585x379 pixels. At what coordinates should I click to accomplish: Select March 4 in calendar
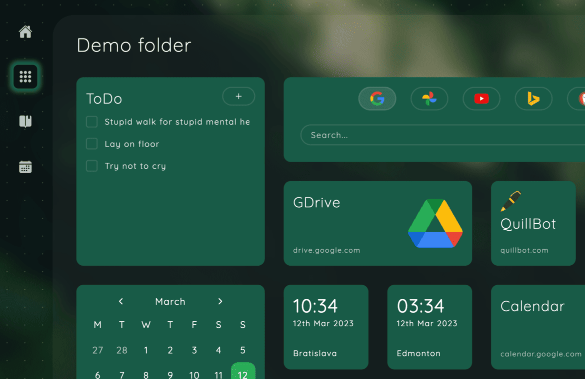tap(218, 350)
